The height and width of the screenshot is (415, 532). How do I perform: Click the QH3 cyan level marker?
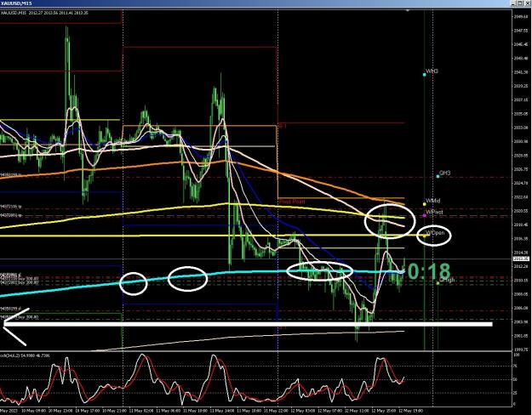point(438,176)
